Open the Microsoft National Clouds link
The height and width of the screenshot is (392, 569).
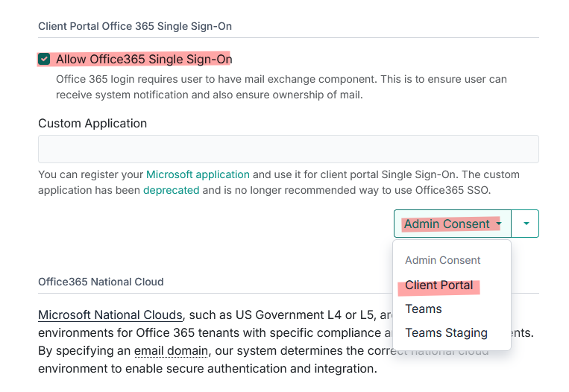tap(110, 314)
